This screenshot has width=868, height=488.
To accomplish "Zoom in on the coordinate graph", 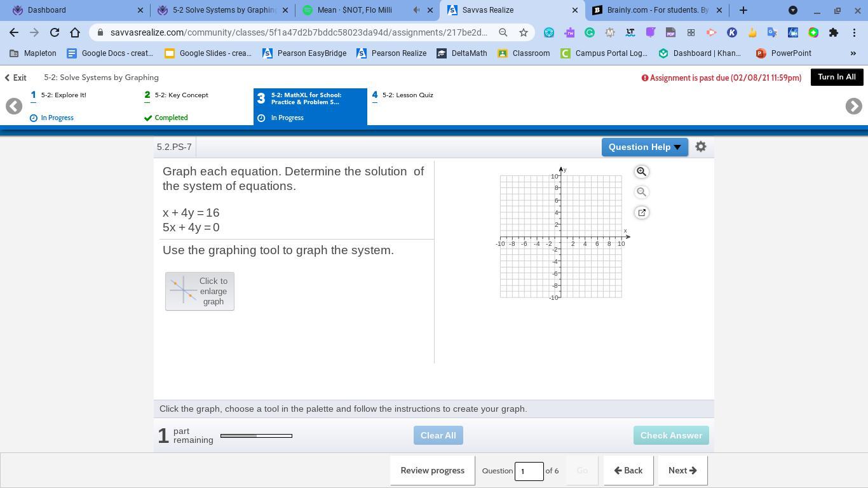I will (641, 172).
